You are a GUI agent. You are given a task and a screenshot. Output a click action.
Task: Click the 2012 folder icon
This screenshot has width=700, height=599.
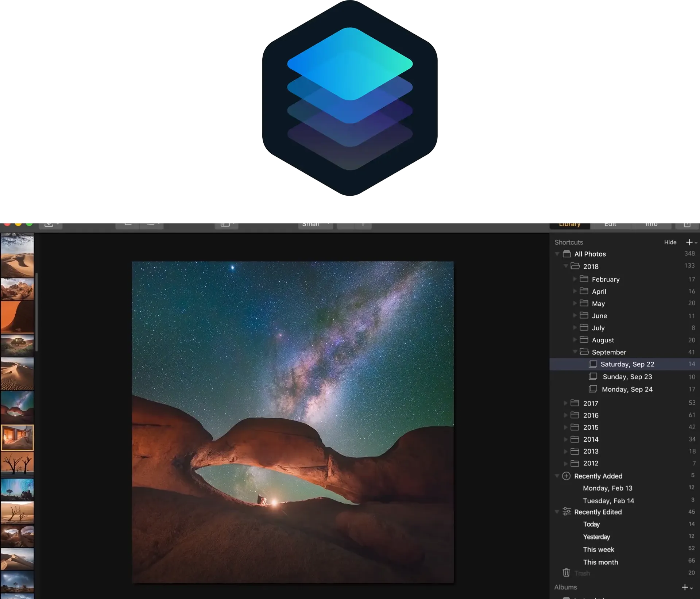tap(575, 463)
